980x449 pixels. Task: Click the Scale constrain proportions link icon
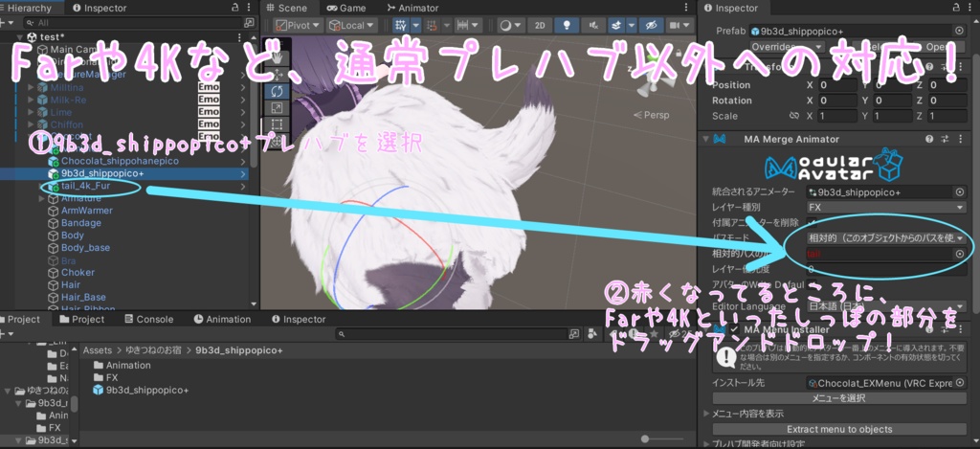click(x=794, y=116)
